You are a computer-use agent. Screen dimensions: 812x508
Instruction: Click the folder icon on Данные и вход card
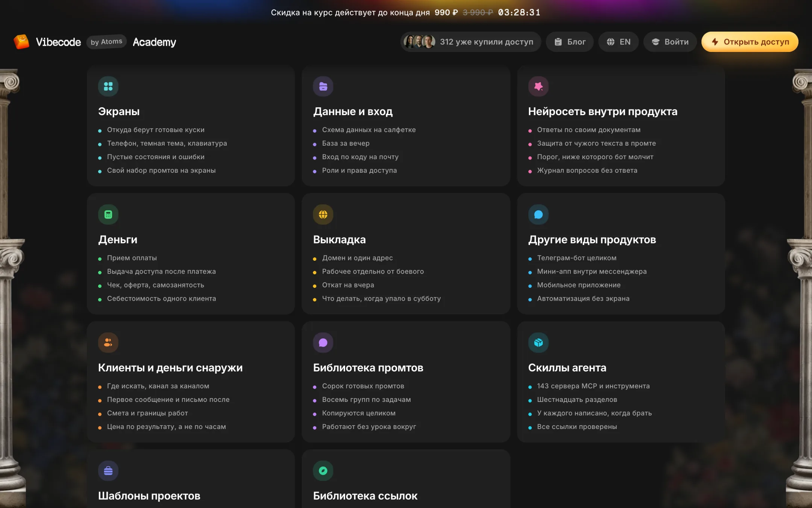click(323, 87)
